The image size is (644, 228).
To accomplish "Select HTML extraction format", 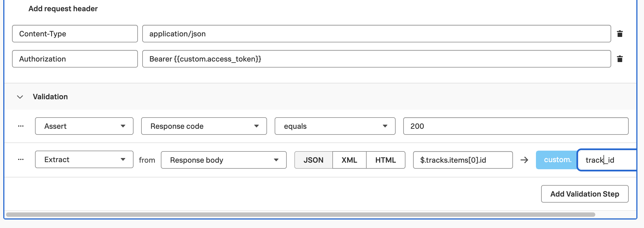I will coord(385,160).
